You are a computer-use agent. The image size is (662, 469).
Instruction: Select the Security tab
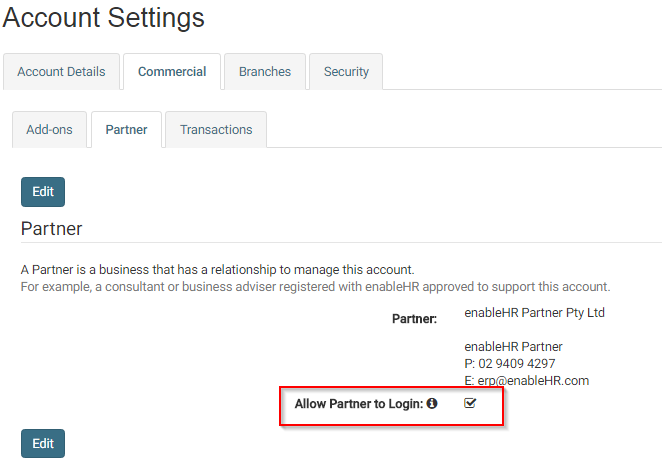point(346,72)
